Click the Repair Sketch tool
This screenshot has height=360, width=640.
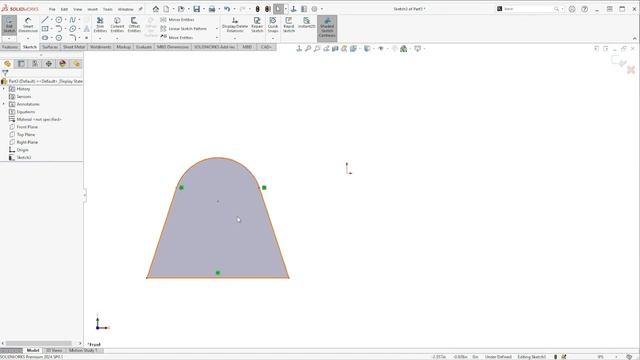pyautogui.click(x=257, y=24)
